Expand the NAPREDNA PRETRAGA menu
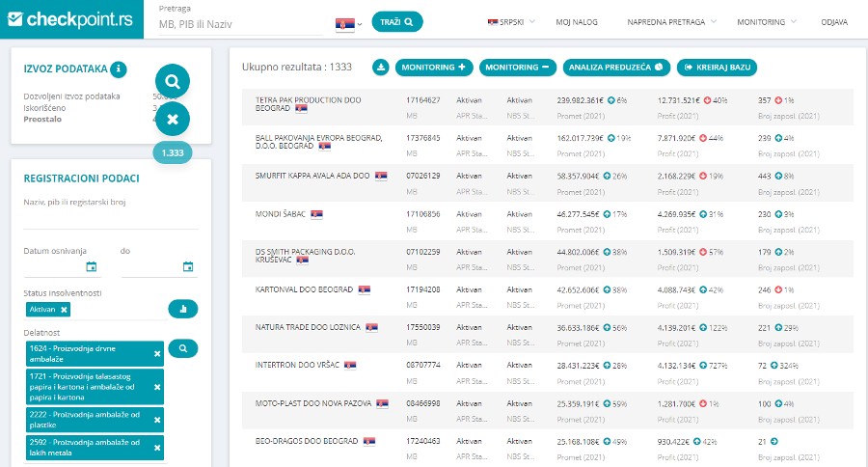Screen dimensions: 868x467 671,22
